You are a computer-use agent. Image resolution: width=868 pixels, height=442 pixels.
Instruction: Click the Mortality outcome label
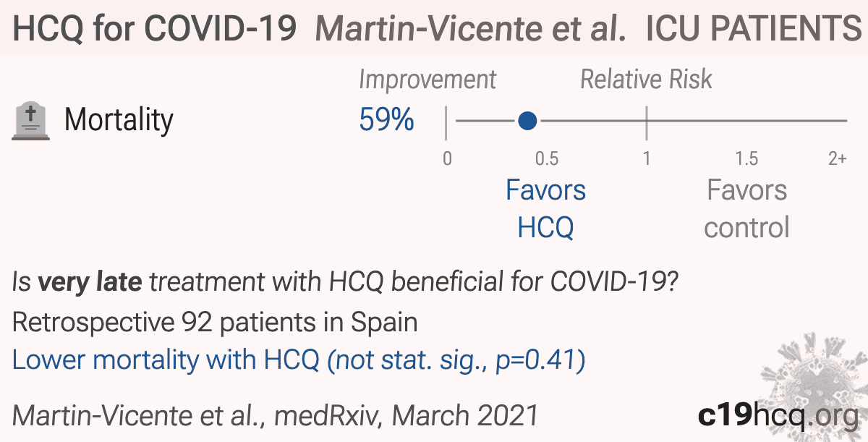coord(119,119)
